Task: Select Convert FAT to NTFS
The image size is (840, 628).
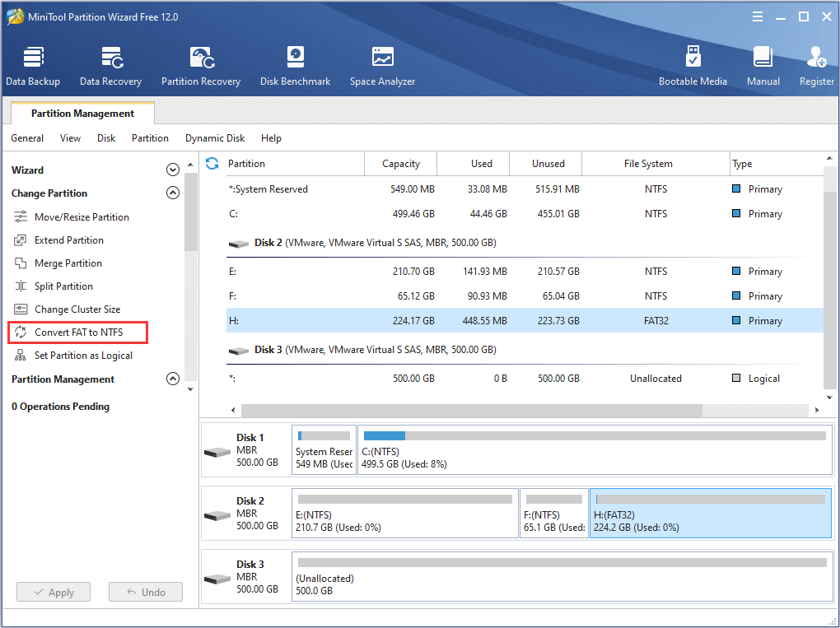Action: pyautogui.click(x=77, y=333)
